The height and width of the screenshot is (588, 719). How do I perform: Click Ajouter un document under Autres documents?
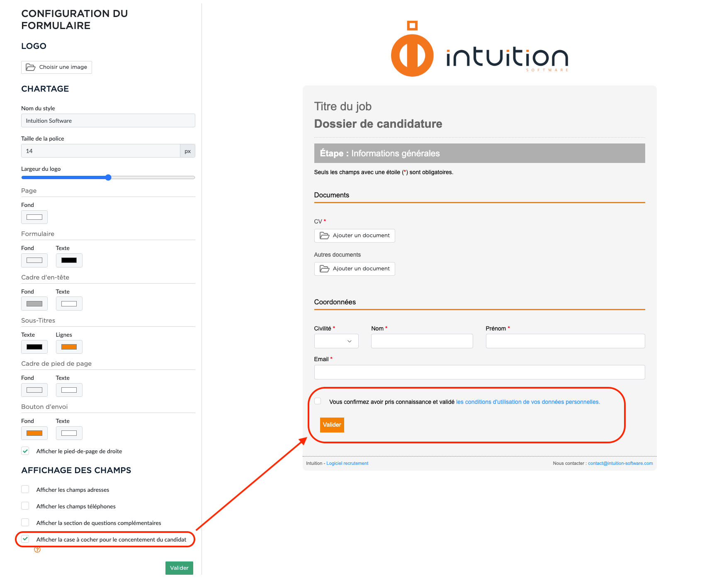[x=355, y=269]
